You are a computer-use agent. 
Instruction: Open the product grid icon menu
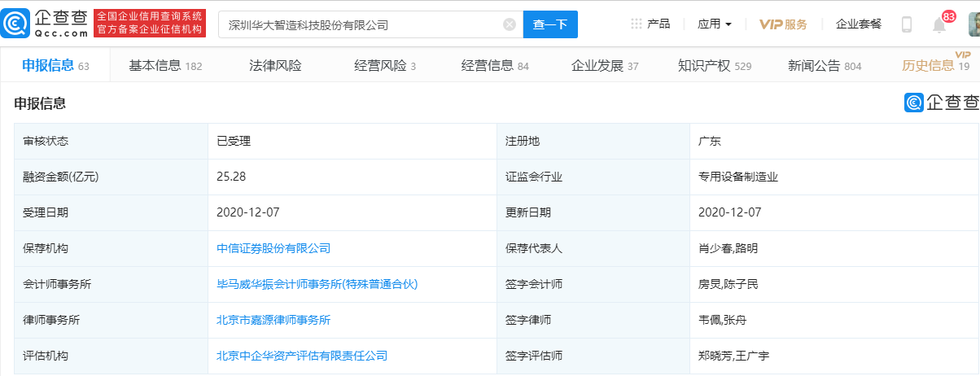click(637, 24)
